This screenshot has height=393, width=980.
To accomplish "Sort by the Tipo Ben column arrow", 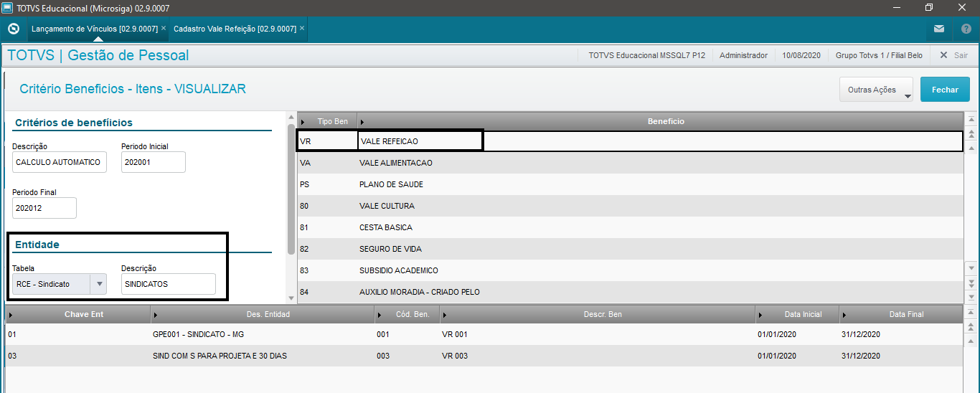I will point(303,122).
